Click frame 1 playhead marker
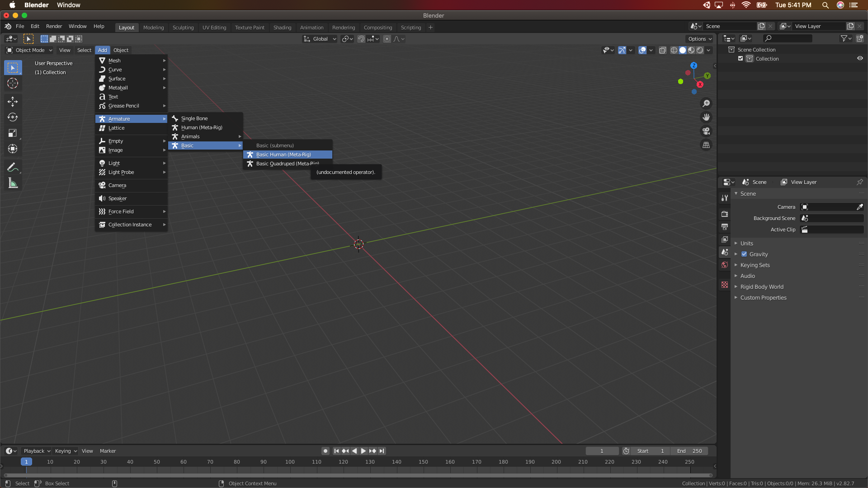Image resolution: width=868 pixels, height=488 pixels. pyautogui.click(x=26, y=462)
